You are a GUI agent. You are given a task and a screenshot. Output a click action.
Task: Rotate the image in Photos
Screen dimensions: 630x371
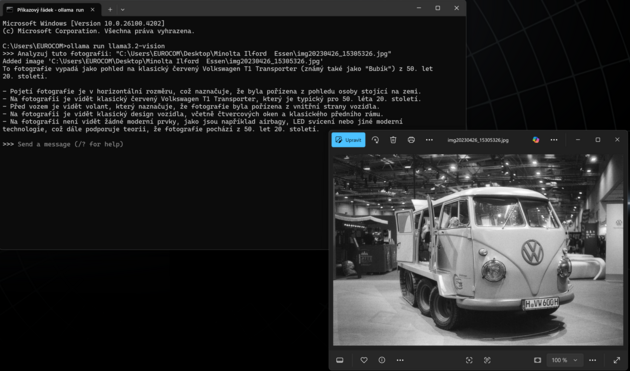coord(375,140)
